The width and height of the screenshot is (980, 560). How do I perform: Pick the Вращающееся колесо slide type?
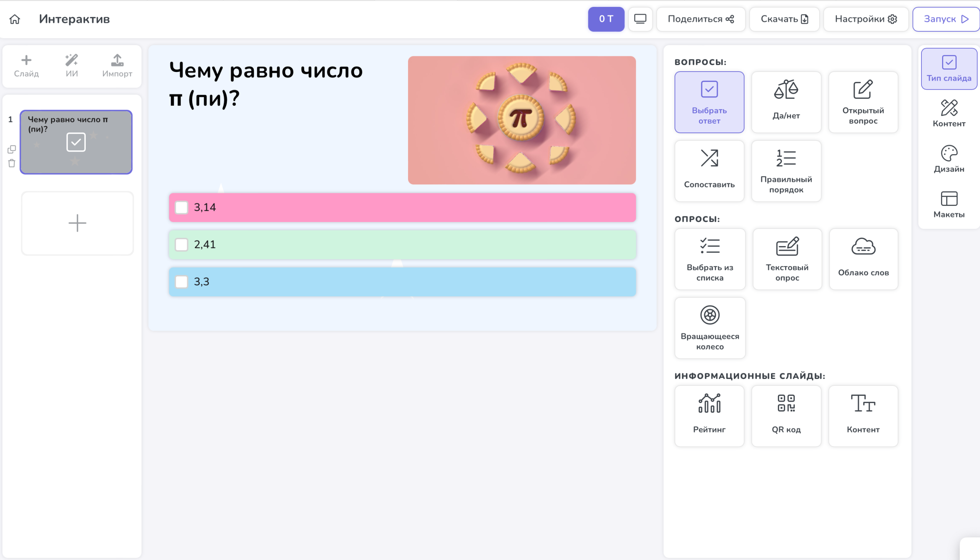coord(710,327)
